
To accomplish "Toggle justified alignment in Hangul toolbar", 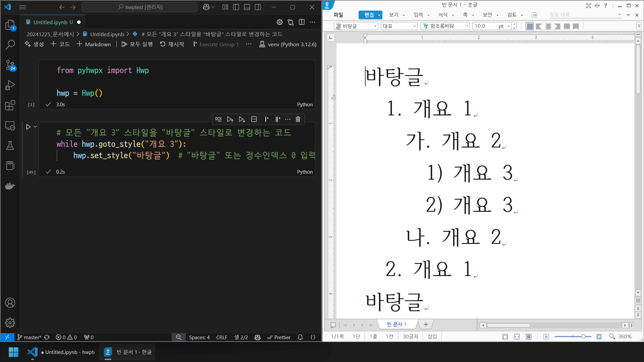I will tap(530, 26).
